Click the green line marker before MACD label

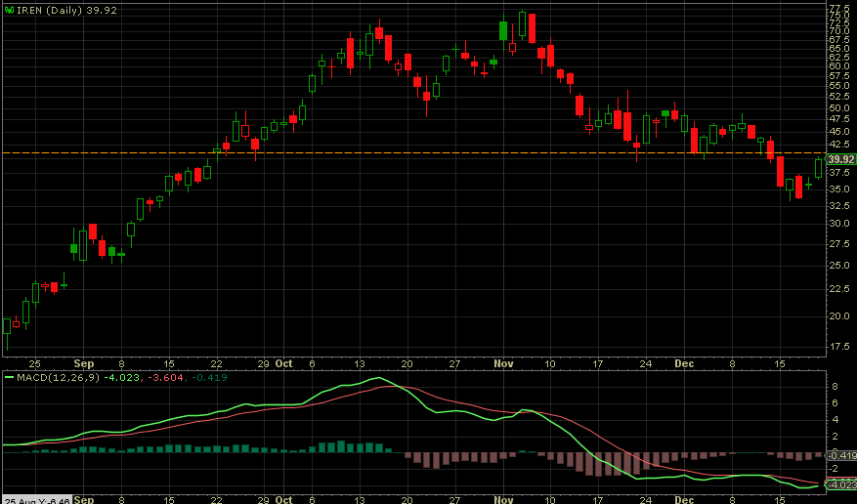pos(10,377)
